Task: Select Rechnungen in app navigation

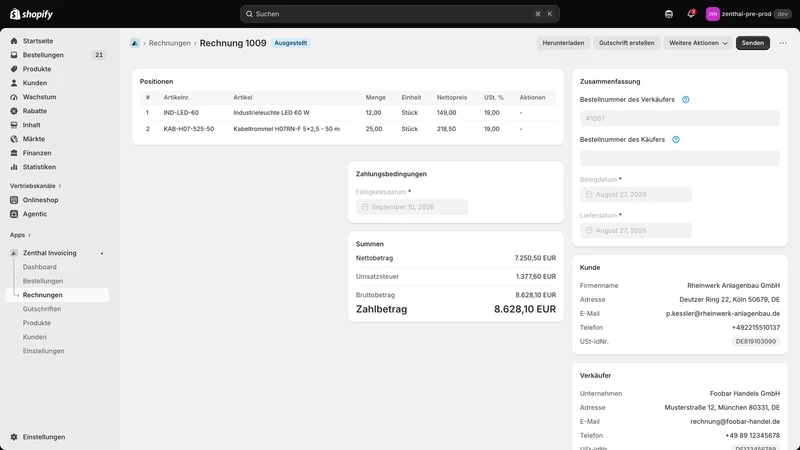Action: (57, 295)
